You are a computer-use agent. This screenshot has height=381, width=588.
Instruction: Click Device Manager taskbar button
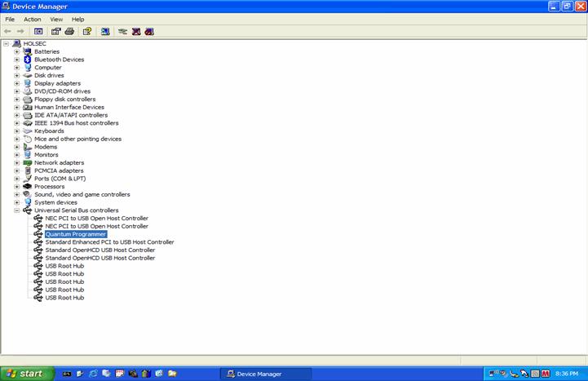tap(266, 374)
